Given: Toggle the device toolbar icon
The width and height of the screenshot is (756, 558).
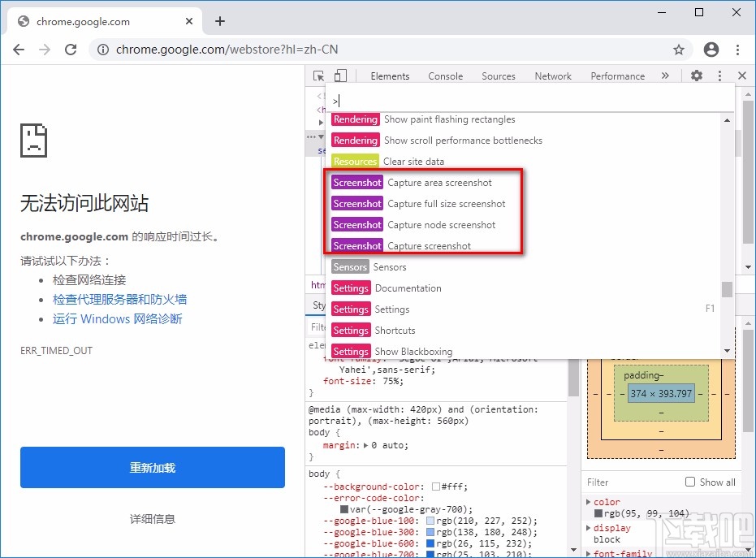Looking at the screenshot, I should click(340, 76).
